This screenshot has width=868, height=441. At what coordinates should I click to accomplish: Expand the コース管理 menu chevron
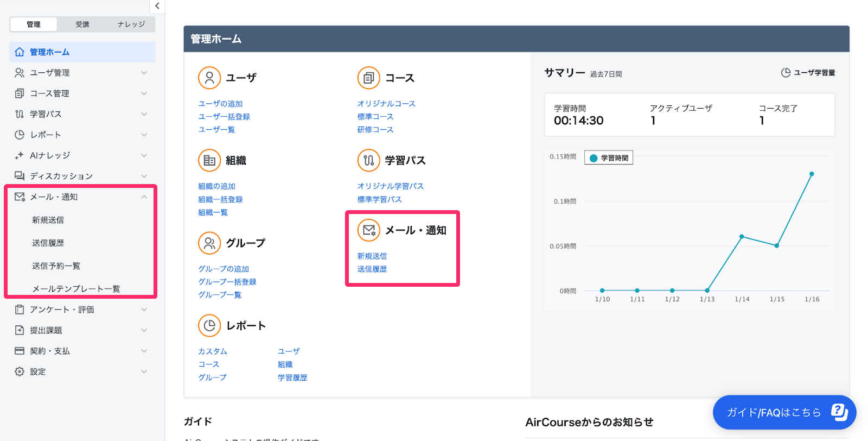click(144, 93)
